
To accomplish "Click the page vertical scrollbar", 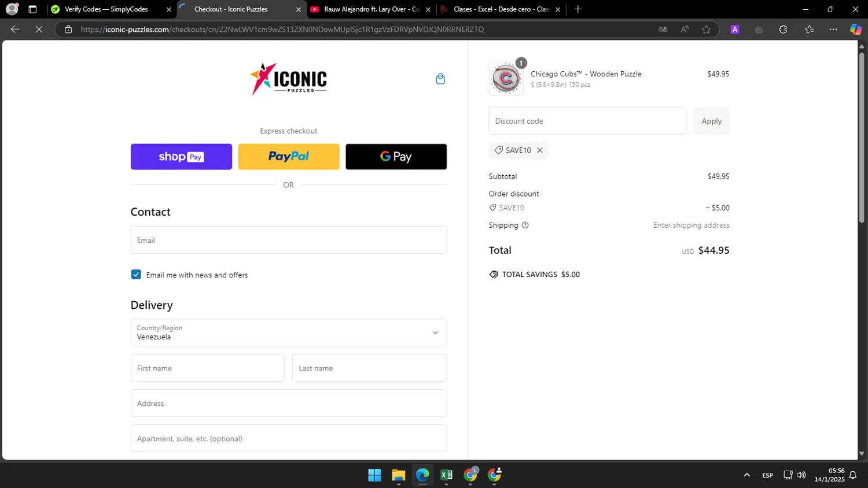I will click(x=862, y=138).
